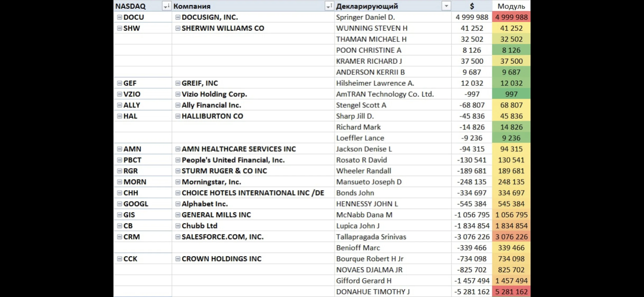This screenshot has width=644, height=297.
Task: Click the 'AmTRAN Technology Co. Ltd.' cell
Action: (x=393, y=94)
